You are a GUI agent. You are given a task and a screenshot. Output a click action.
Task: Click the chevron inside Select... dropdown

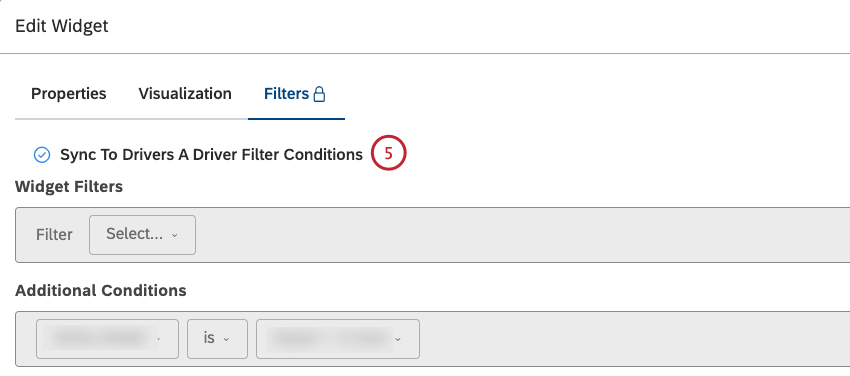(174, 236)
